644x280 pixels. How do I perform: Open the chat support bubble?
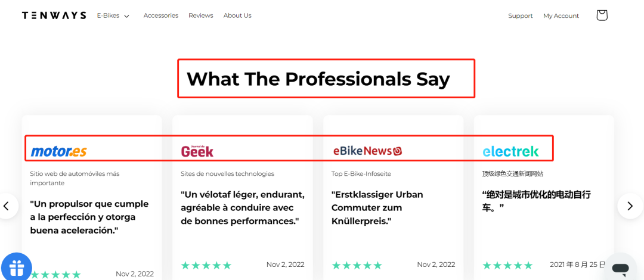[620, 269]
